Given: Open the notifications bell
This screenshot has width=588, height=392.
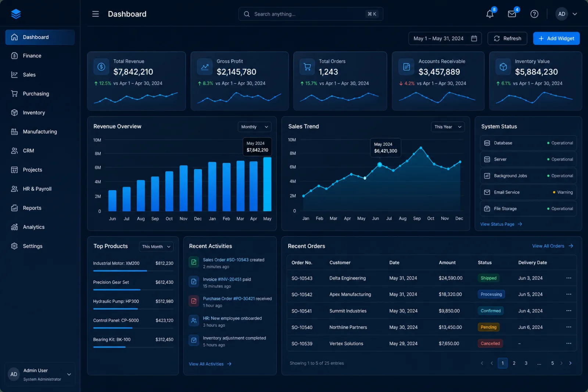Looking at the screenshot, I should [490, 14].
